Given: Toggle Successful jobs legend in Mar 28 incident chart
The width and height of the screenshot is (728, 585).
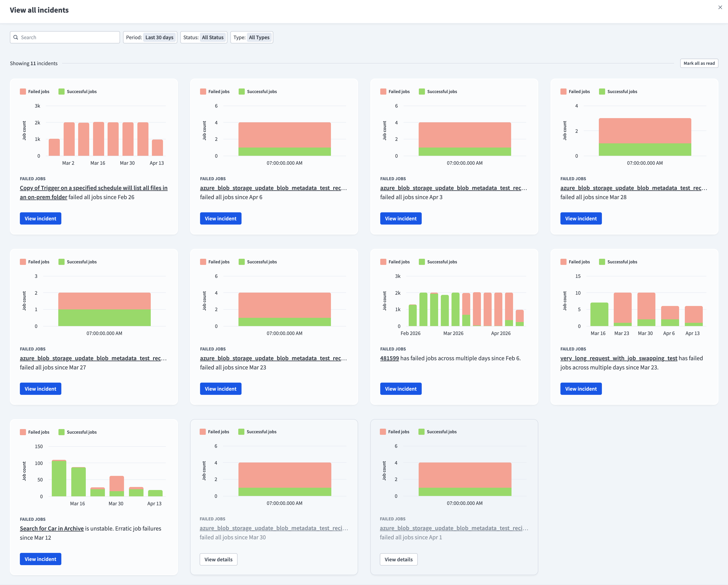Looking at the screenshot, I should pos(618,92).
